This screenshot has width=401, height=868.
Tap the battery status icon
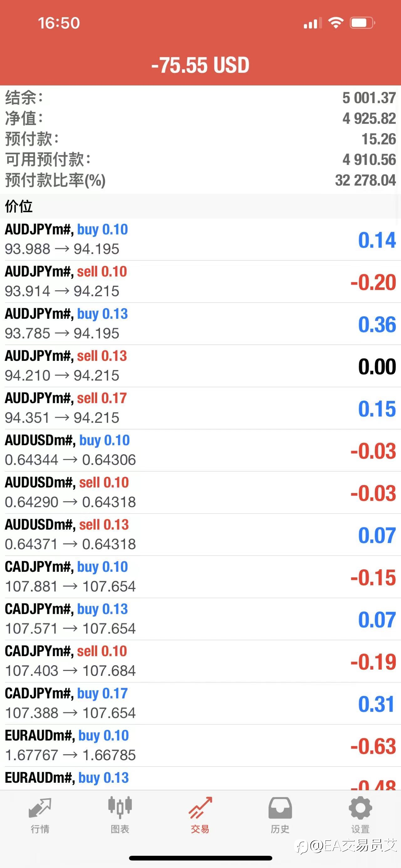(x=362, y=23)
